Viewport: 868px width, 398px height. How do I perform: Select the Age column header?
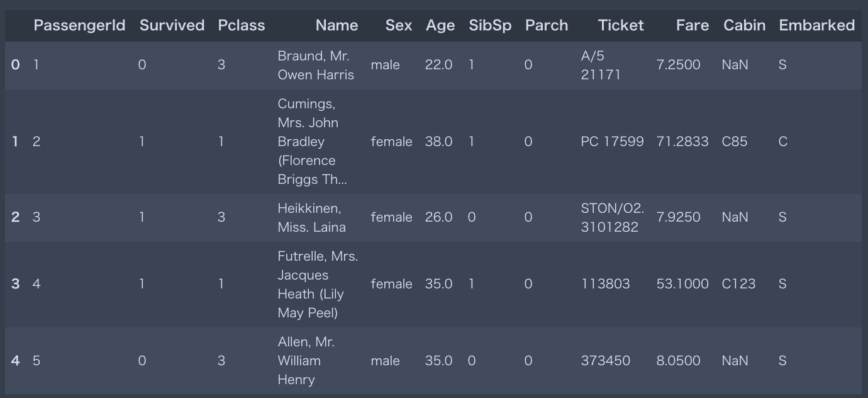point(440,25)
